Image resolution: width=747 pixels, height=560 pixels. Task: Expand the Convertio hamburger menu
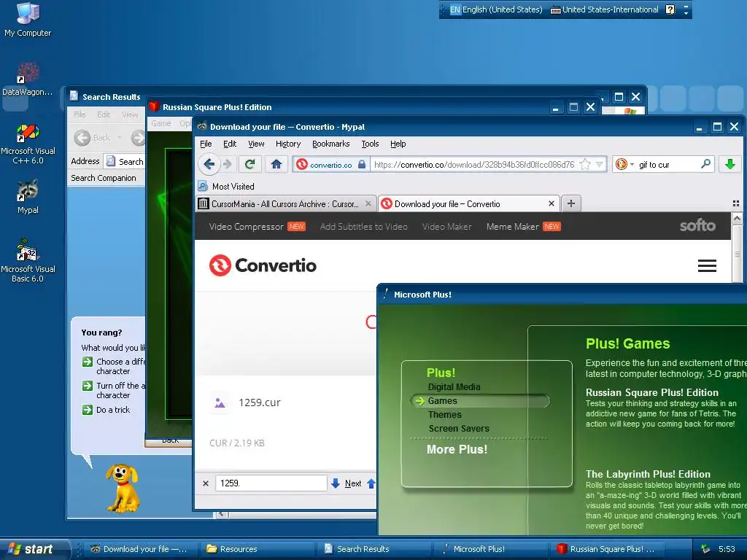(707, 265)
